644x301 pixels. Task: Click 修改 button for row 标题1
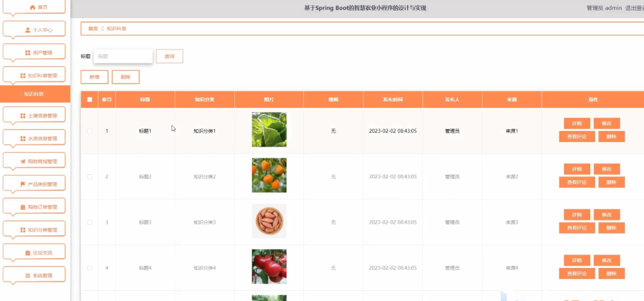607,123
